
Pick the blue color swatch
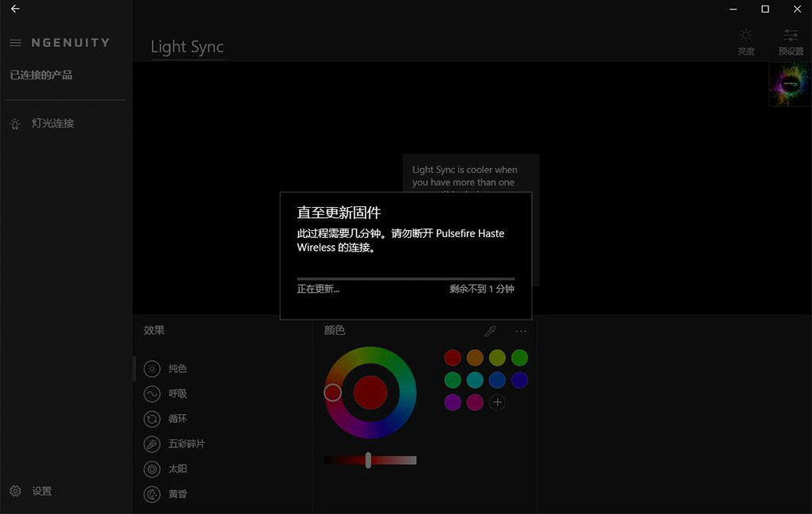tap(497, 380)
